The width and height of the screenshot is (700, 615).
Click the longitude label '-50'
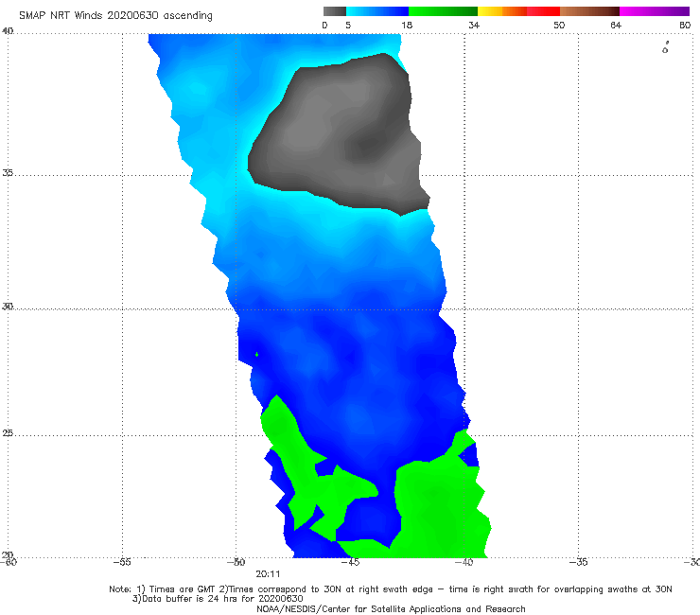click(x=236, y=562)
